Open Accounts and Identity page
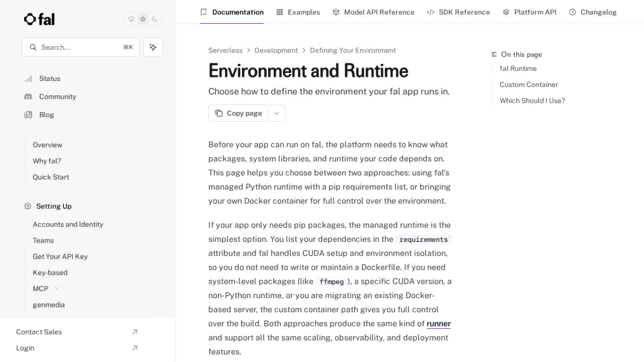Screen dimensions: 644x362 click(68, 224)
